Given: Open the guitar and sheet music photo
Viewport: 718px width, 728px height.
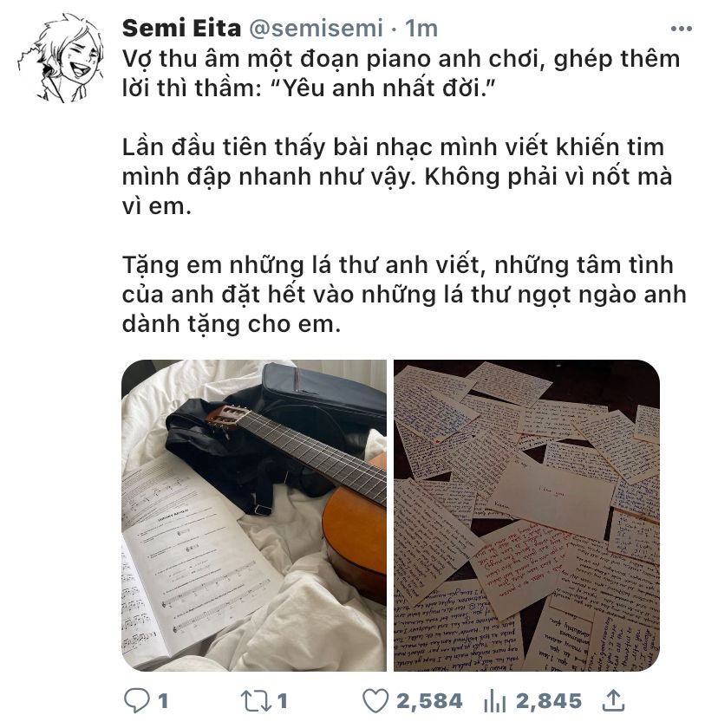Looking at the screenshot, I should 254,516.
